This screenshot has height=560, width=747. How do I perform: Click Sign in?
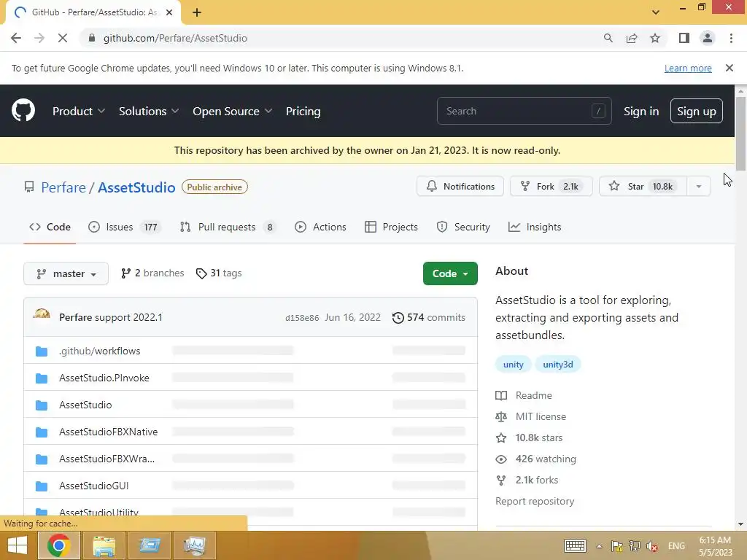(641, 111)
